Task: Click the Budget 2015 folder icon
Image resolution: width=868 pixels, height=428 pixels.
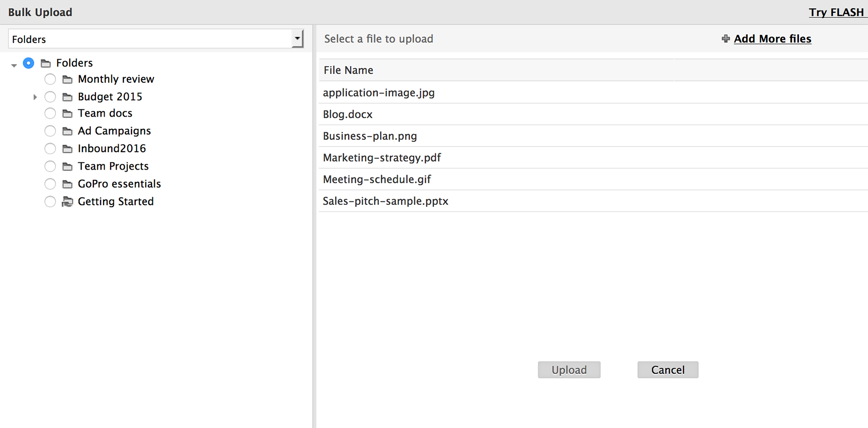Action: pyautogui.click(x=68, y=97)
